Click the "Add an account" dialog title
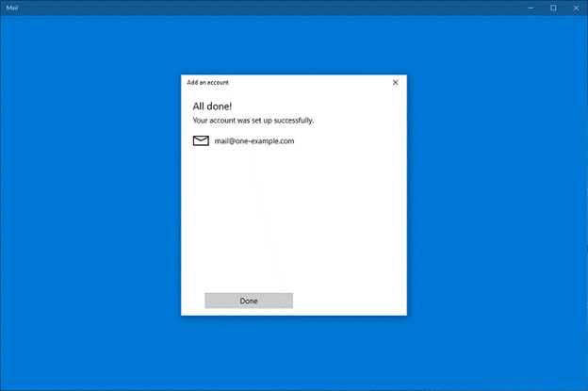This screenshot has height=391, width=588. [207, 82]
